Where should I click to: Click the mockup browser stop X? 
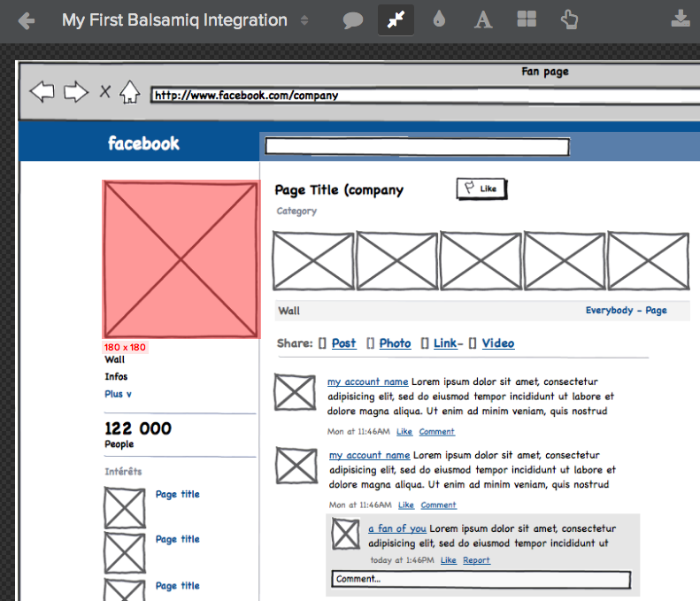click(105, 91)
